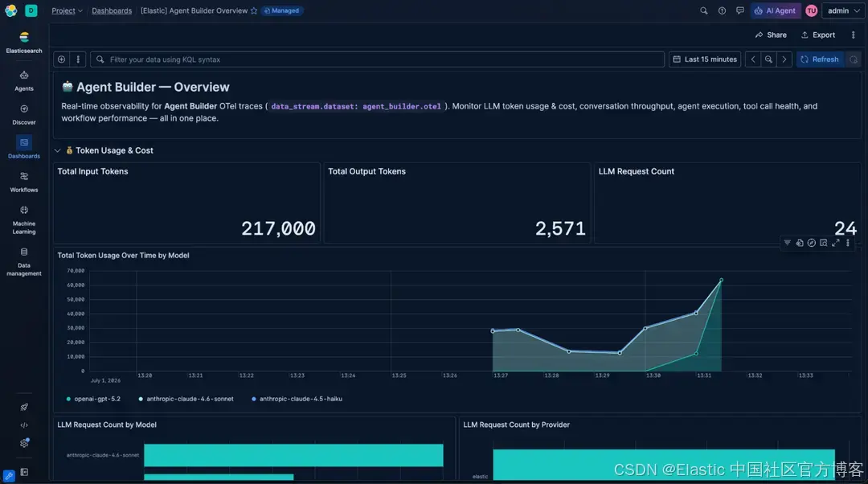The image size is (868, 484).
Task: Open the D space selector badge
Action: (31, 10)
